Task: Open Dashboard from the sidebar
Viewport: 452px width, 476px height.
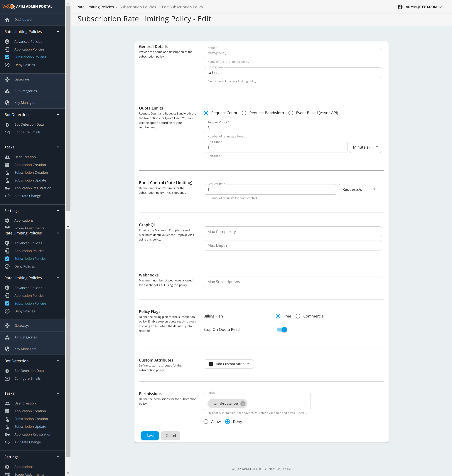Action: [x=23, y=20]
